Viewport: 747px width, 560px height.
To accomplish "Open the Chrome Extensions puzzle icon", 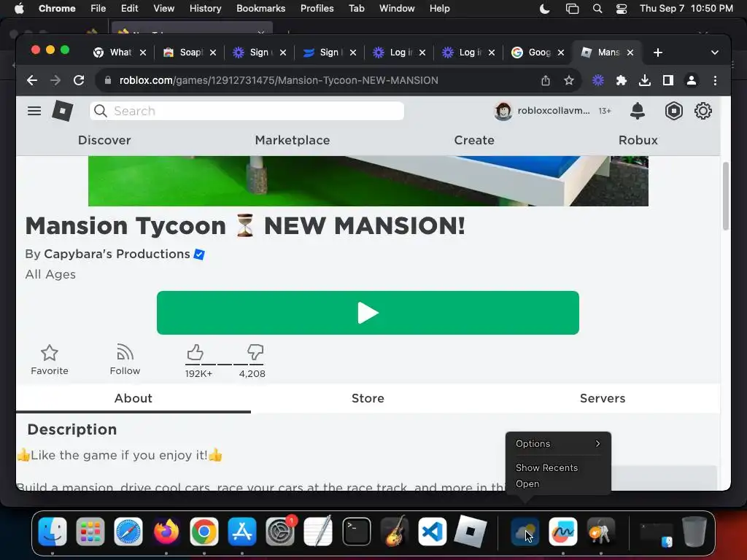I will point(622,80).
